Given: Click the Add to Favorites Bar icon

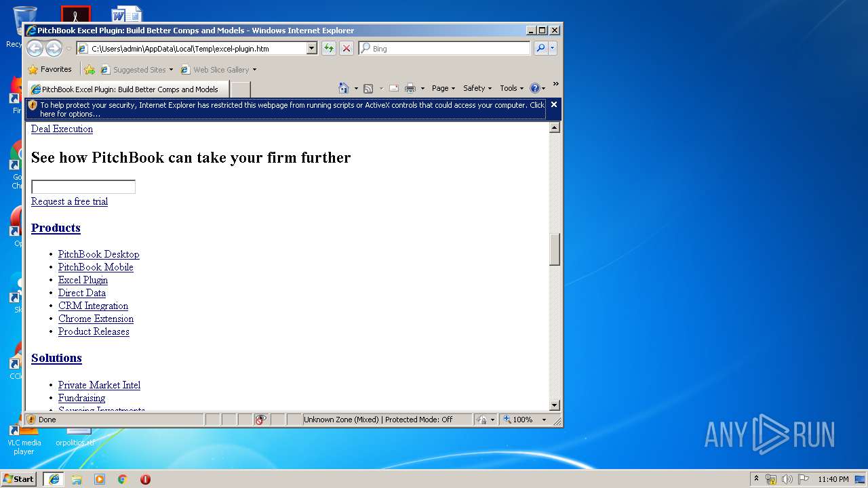Looking at the screenshot, I should [90, 69].
